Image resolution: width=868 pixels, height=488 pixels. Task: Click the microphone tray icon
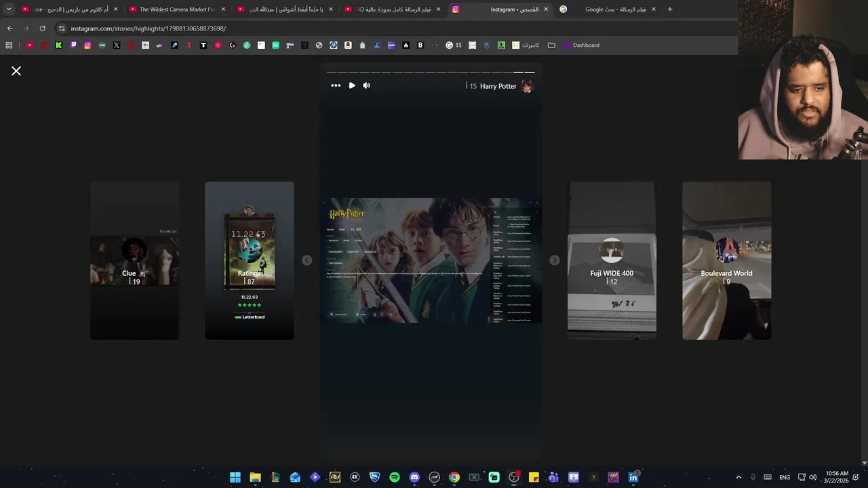click(753, 477)
